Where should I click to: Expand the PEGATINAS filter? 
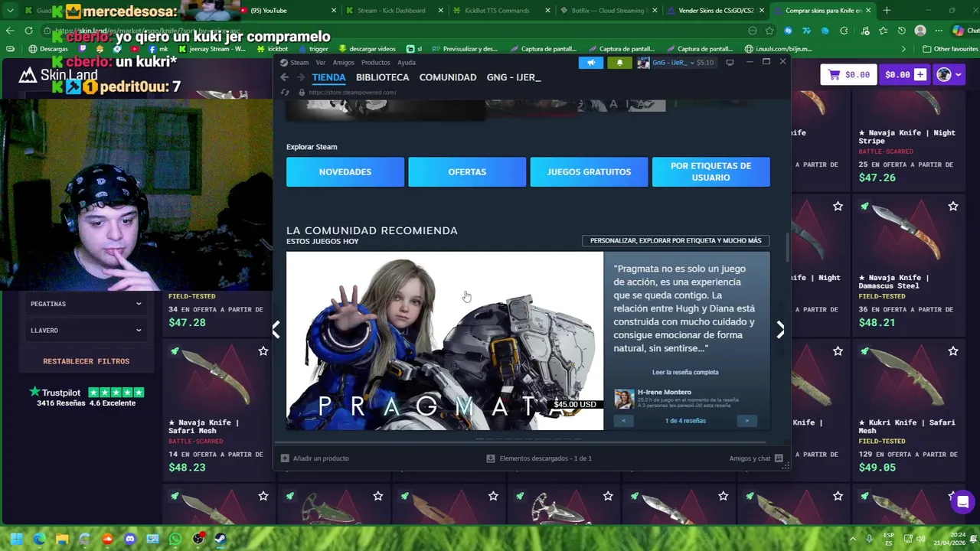[86, 304]
